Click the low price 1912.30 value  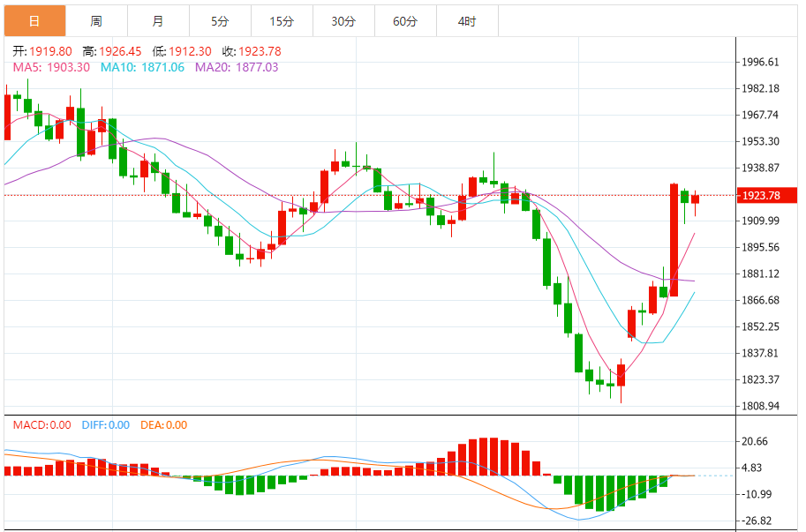[x=190, y=51]
